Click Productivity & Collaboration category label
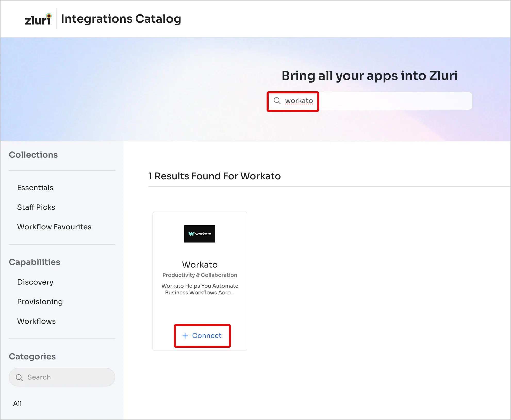This screenshot has height=420, width=511. pyautogui.click(x=200, y=275)
